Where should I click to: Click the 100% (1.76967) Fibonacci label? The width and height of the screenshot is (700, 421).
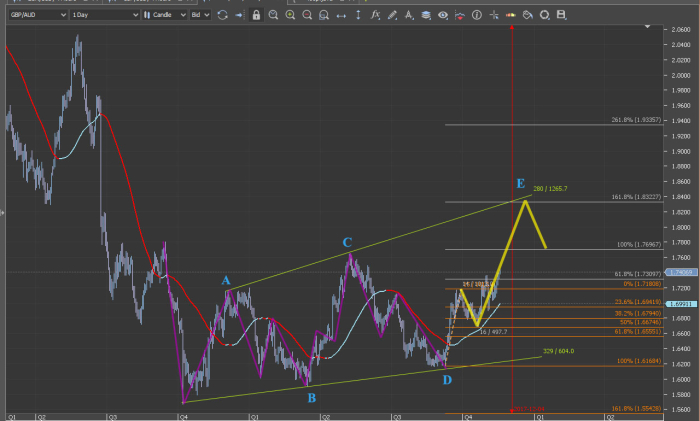click(x=639, y=244)
